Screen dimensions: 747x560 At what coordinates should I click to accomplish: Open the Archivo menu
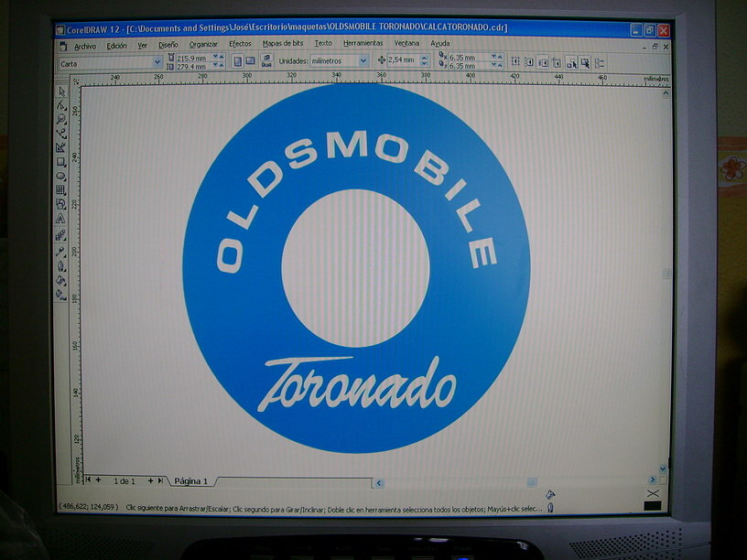point(85,46)
